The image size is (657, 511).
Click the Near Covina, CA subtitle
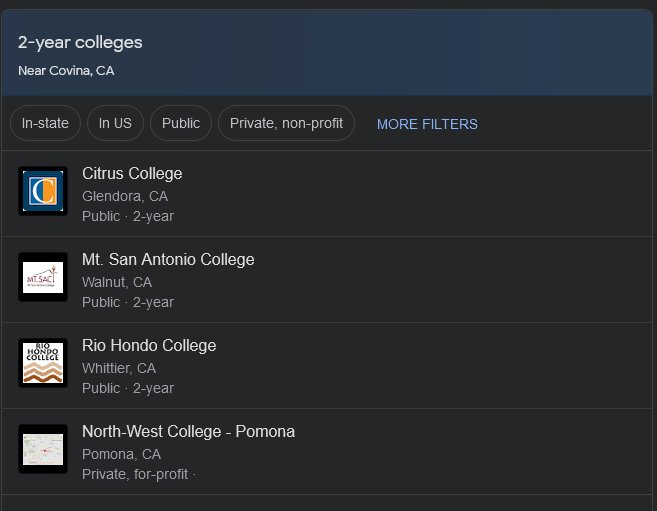click(x=66, y=71)
